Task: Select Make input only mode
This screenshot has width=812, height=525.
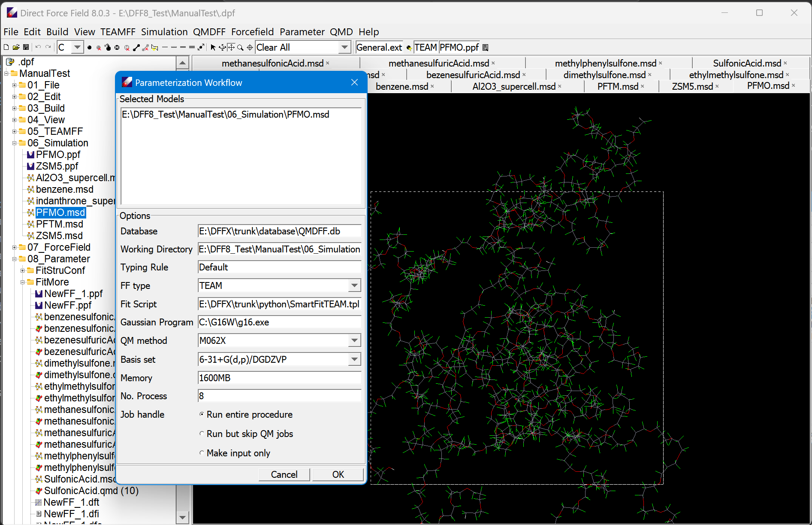Action: coord(202,453)
